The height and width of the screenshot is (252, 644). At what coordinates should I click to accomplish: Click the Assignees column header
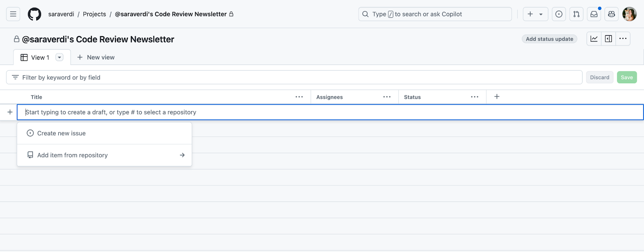[330, 97]
